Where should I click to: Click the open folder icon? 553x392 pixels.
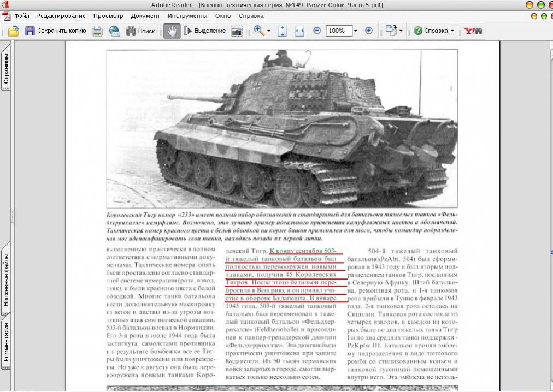click(x=14, y=31)
